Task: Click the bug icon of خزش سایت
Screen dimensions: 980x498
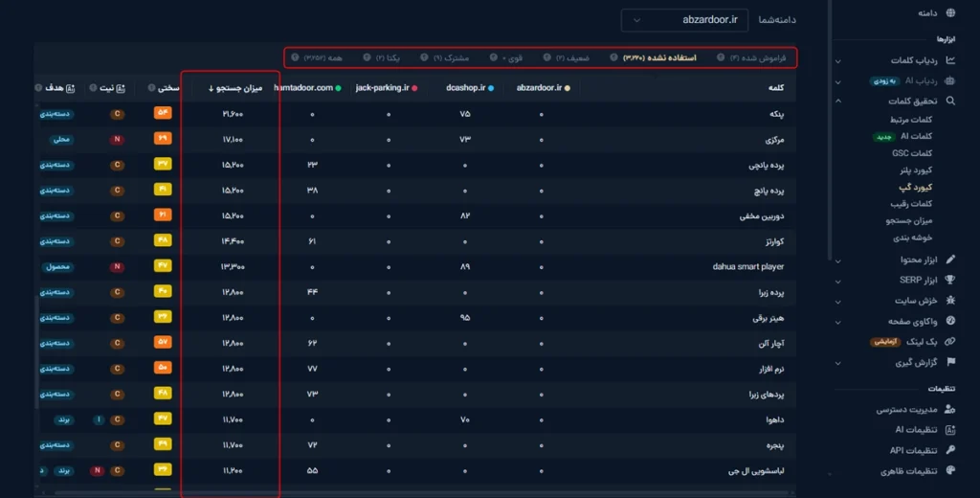Action: (x=950, y=301)
